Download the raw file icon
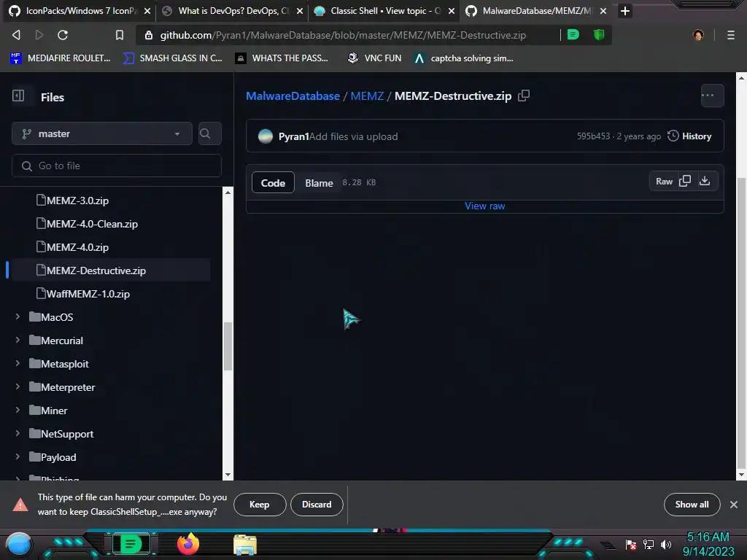 click(705, 181)
